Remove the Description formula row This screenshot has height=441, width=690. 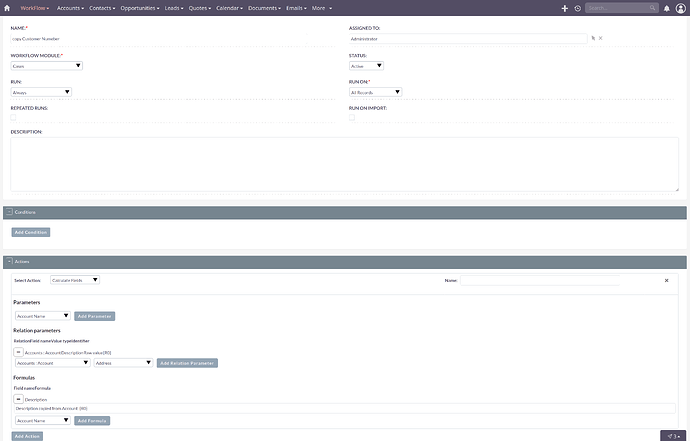point(18,399)
